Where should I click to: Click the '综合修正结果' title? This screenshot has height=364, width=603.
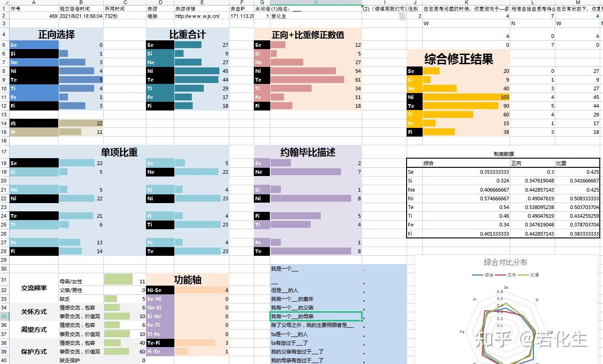coord(458,58)
